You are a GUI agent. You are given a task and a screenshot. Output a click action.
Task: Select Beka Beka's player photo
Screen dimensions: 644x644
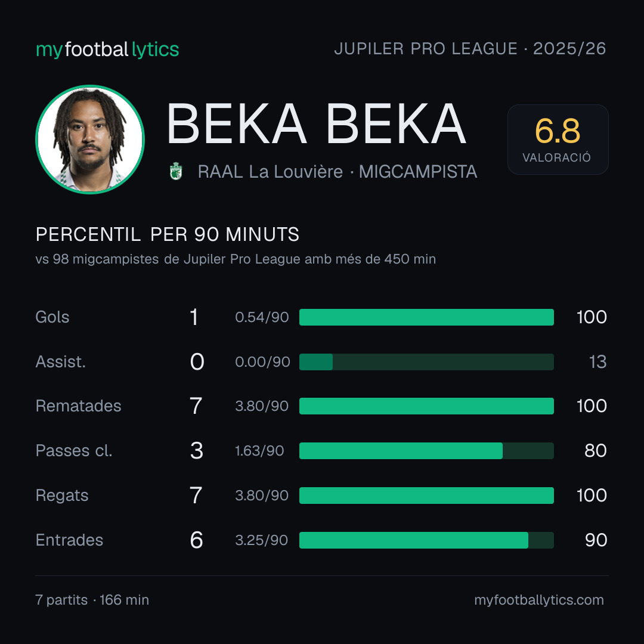click(x=90, y=140)
